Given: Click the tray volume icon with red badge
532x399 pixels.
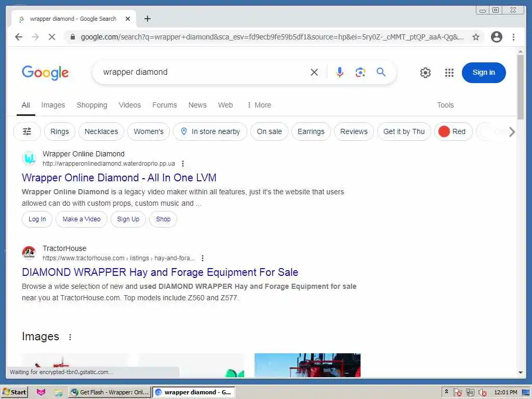Looking at the screenshot, I should pyautogui.click(x=483, y=393).
